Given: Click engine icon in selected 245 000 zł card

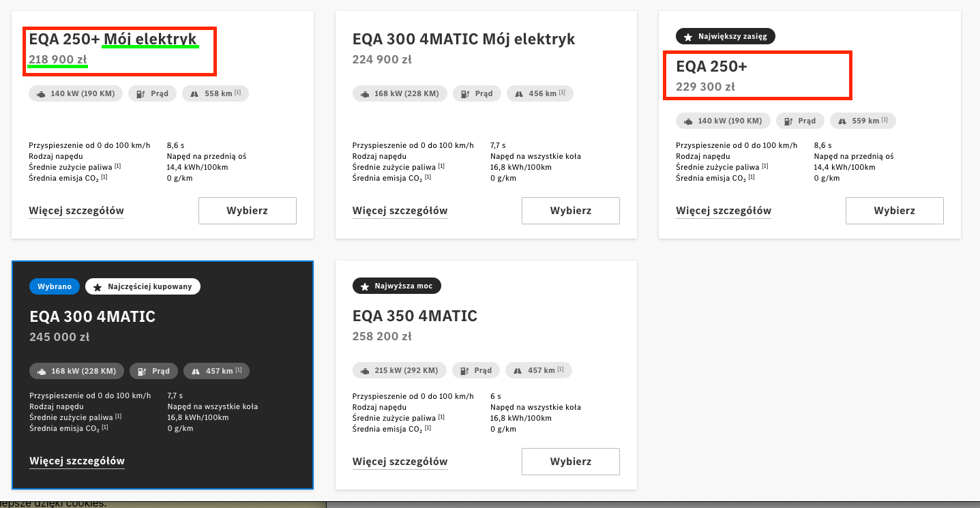Looking at the screenshot, I should click(42, 371).
